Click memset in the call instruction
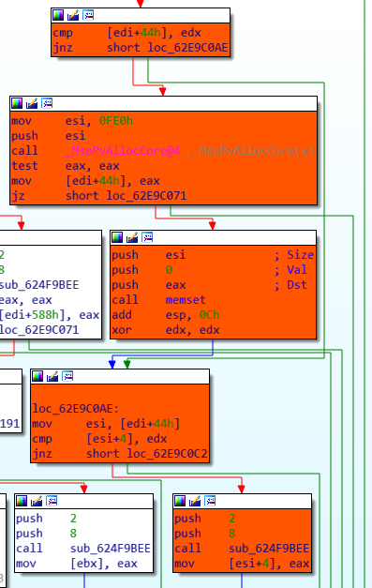 [x=186, y=300]
